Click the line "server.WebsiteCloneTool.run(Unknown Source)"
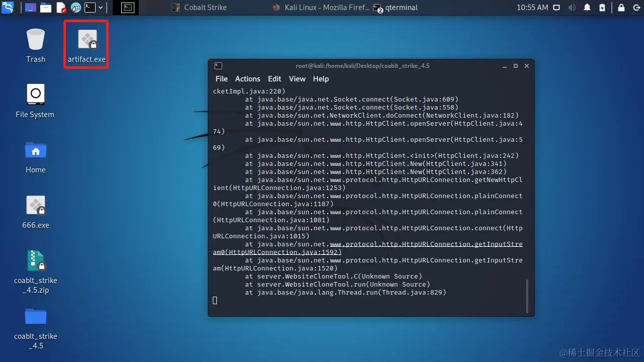Screen dimensions: 644x362 tap(338, 284)
